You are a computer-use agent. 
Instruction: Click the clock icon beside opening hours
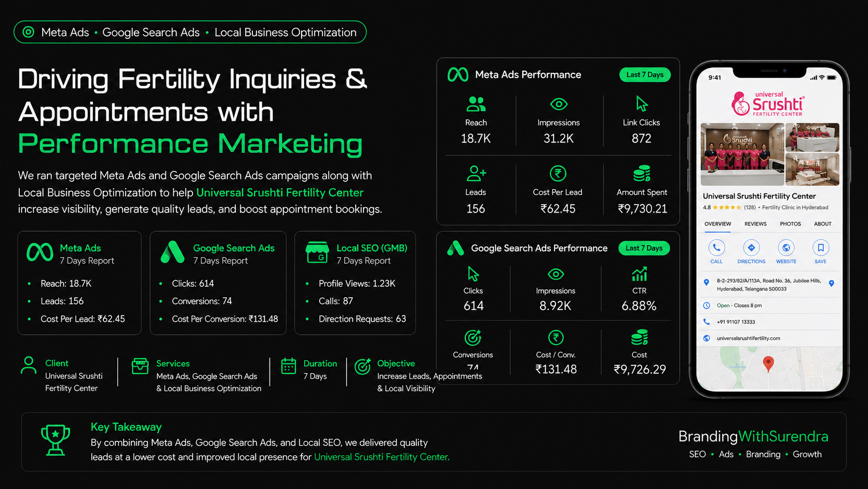click(707, 306)
